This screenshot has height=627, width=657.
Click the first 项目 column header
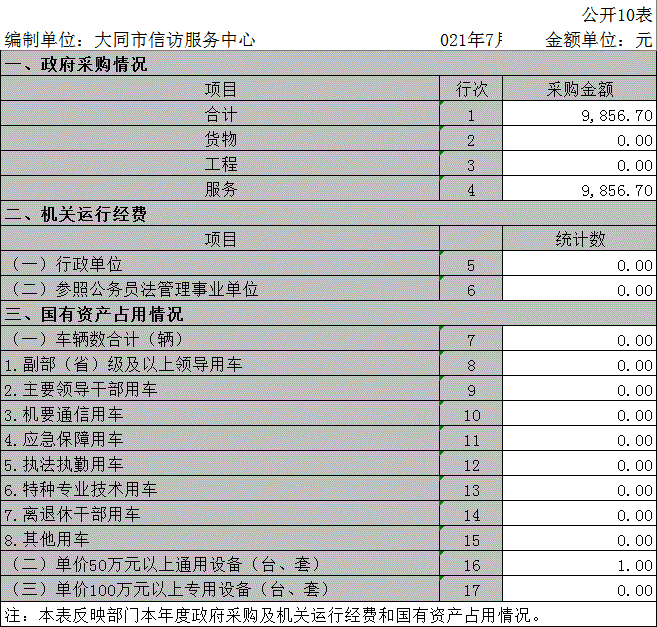220,89
